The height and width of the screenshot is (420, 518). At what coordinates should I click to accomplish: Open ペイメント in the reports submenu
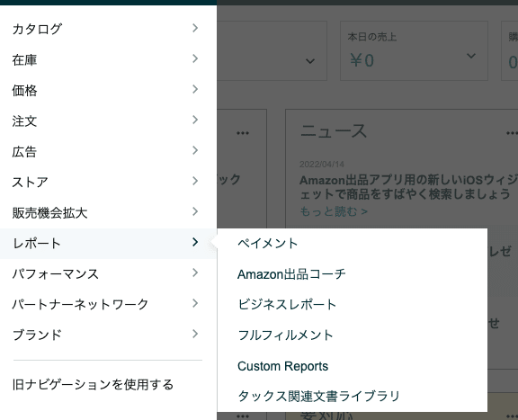[268, 243]
